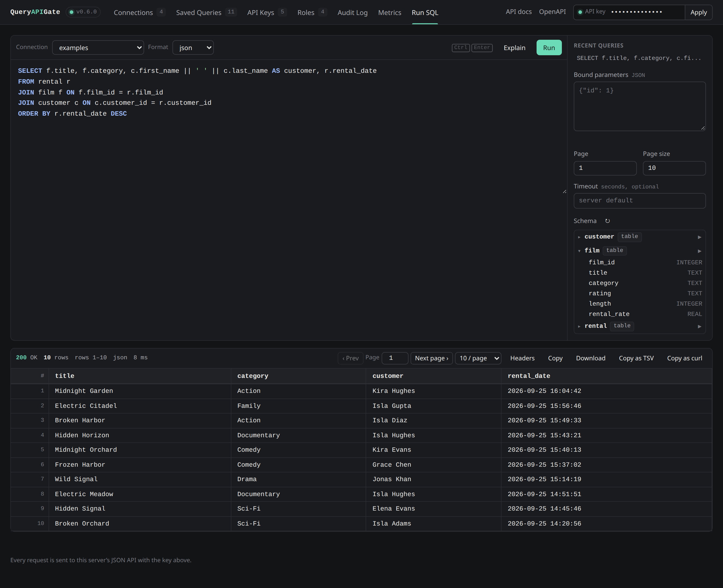723x588 pixels.
Task: Click the Elena Evans customer cell
Action: [x=434, y=509]
